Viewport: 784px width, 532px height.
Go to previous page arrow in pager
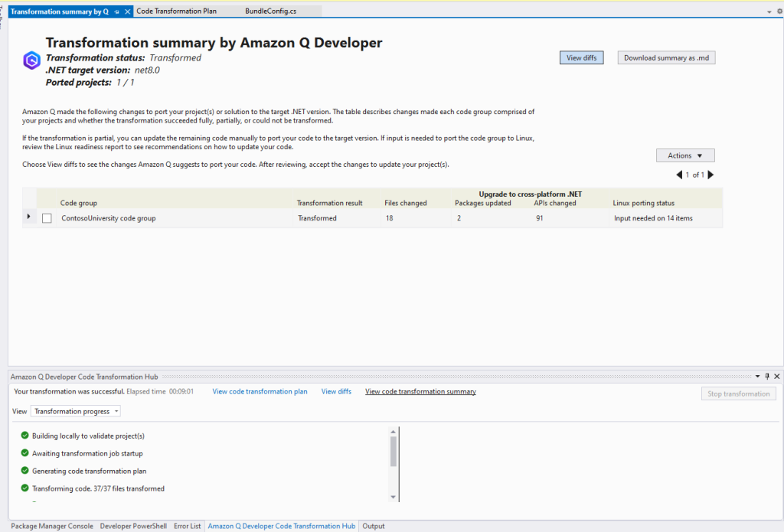tap(679, 175)
